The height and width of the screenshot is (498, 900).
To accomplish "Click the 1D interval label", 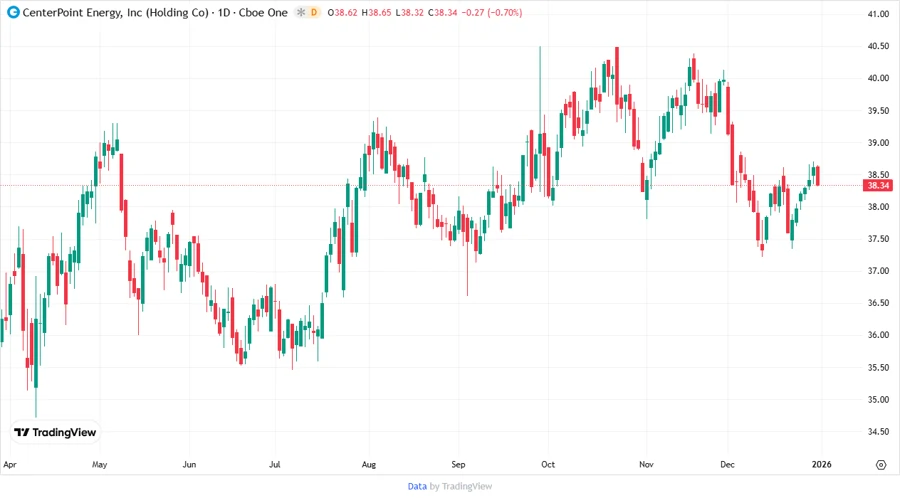I will [x=224, y=12].
